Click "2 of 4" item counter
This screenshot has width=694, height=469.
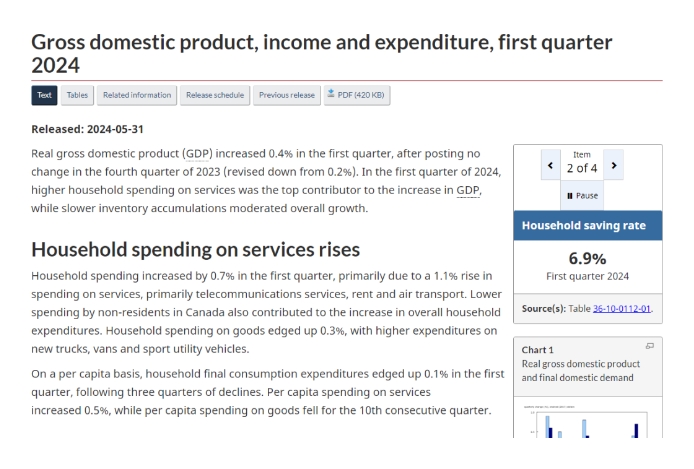point(582,168)
